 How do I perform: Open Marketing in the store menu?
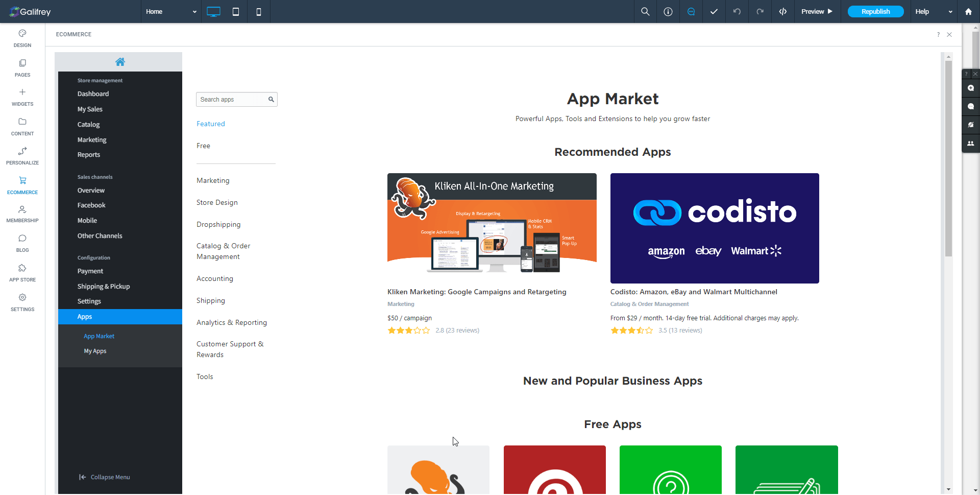pos(92,140)
